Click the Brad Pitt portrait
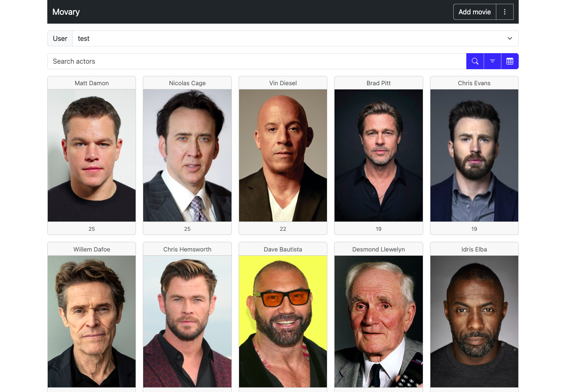566x392 pixels. pos(378,155)
